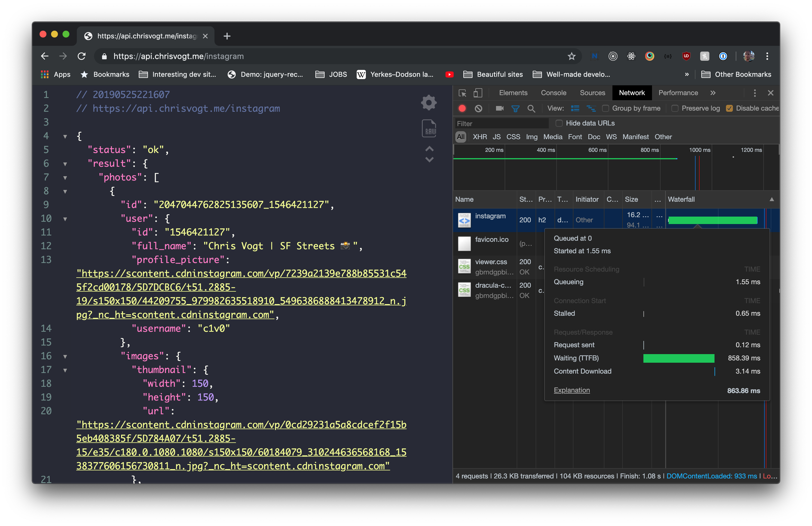Screen dimensions: 812x526
Task: View raw JSON with RAW icon
Action: pyautogui.click(x=429, y=129)
